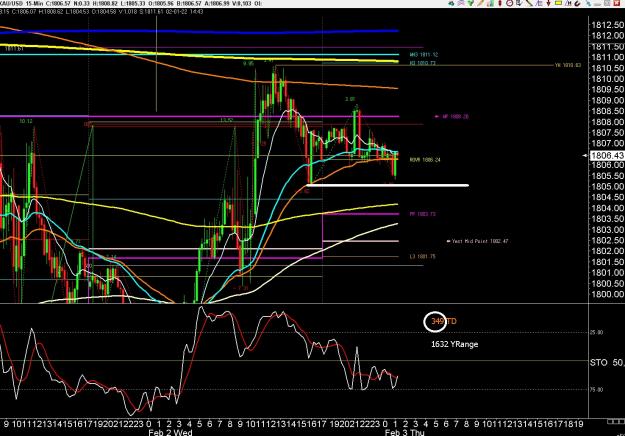
Task: Click the blue angle-lines toolbar icon
Action: [539, 3]
